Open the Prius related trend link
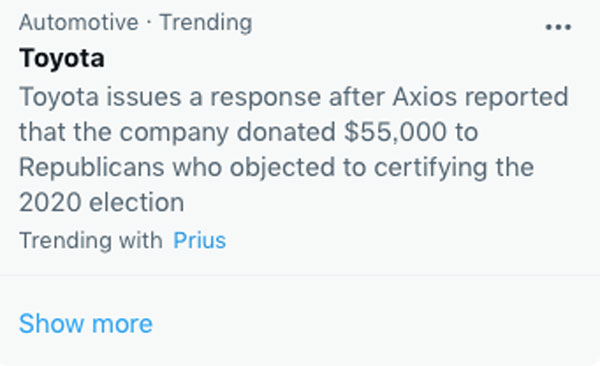600x366 pixels. 199,240
